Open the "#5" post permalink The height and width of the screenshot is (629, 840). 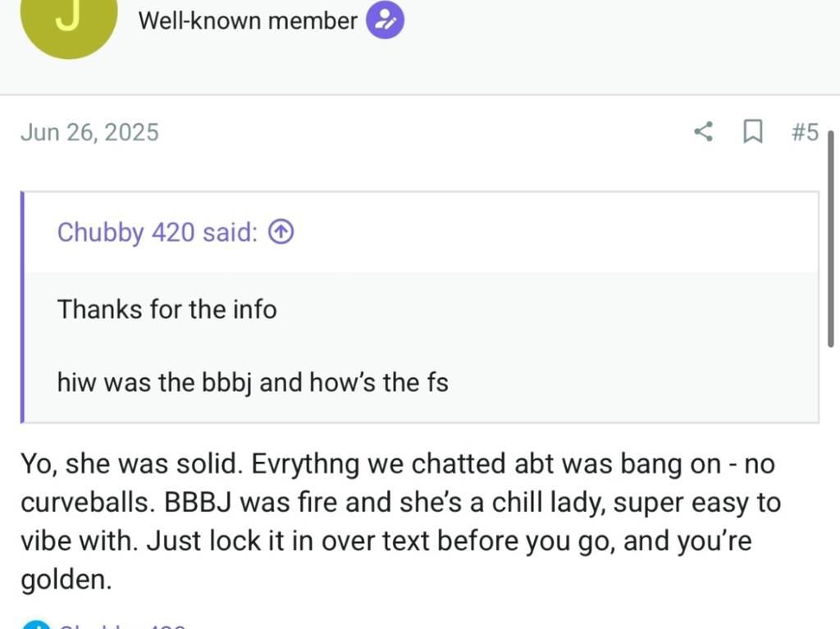[x=805, y=131]
